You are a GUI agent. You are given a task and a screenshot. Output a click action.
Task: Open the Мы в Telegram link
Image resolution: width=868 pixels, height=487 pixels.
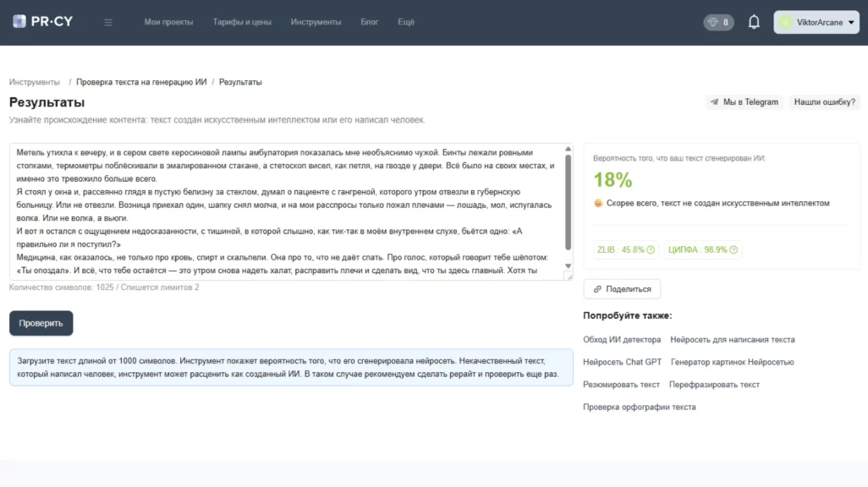click(744, 102)
